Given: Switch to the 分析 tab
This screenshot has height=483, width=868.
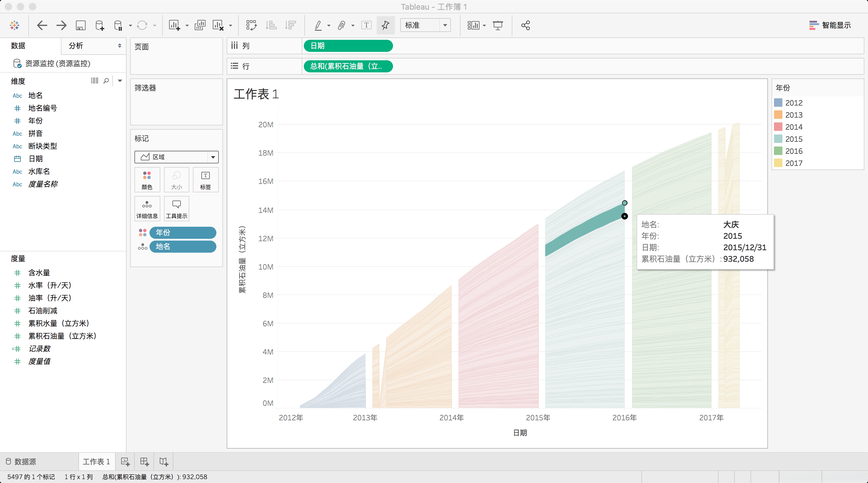Looking at the screenshot, I should 76,46.
